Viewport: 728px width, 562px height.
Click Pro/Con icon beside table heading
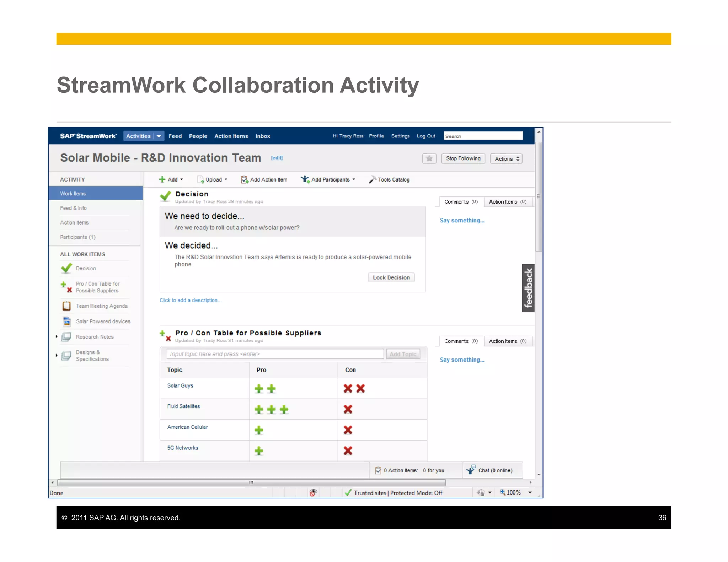point(165,336)
